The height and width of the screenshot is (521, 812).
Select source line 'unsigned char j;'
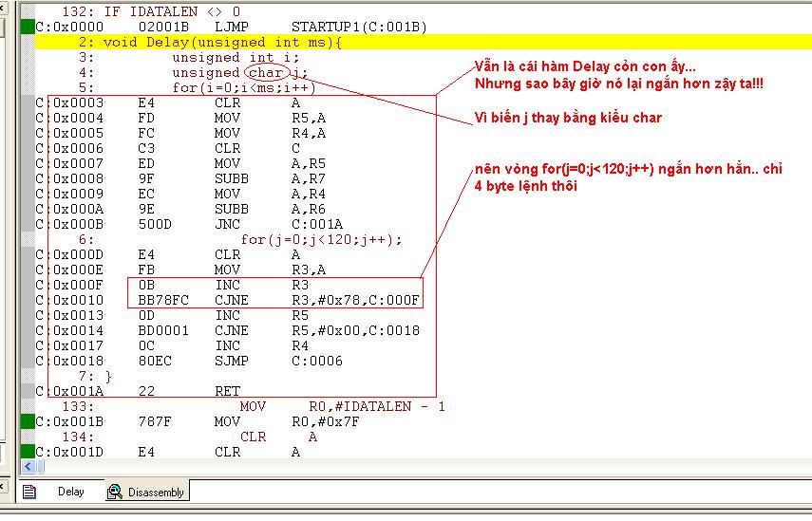(x=240, y=72)
